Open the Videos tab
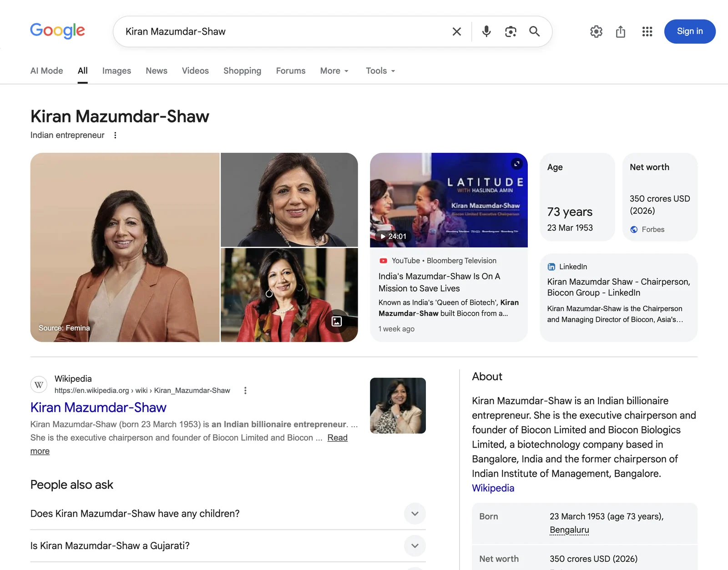 point(195,71)
